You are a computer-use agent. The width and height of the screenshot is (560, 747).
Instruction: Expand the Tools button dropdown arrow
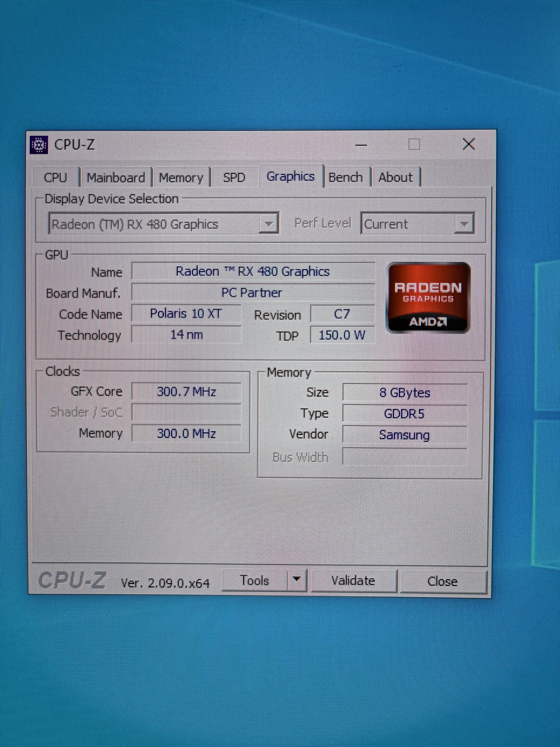click(297, 580)
